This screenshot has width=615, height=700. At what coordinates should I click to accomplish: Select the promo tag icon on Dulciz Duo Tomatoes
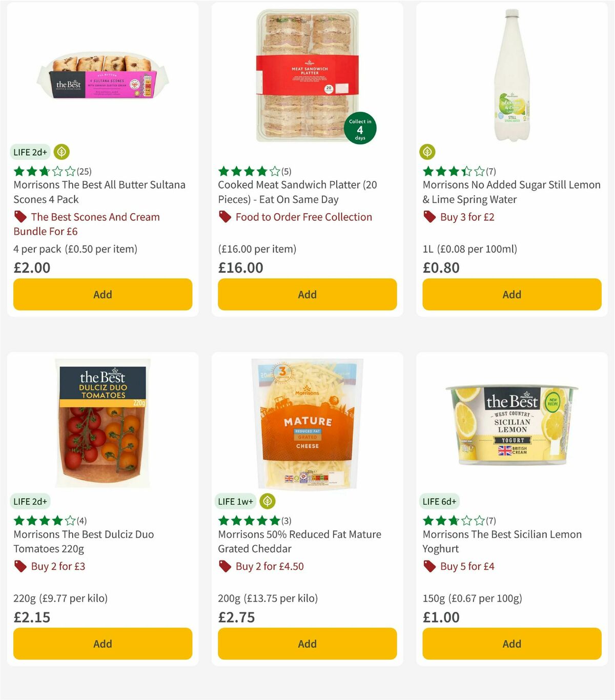(19, 567)
